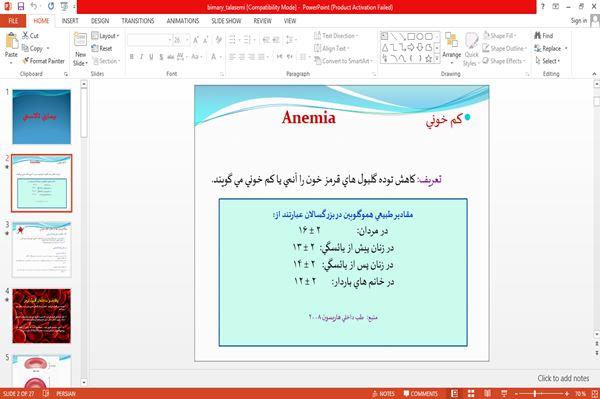600x399 pixels.
Task: Click the Redo/Repeat icon
Action: click(51, 6)
